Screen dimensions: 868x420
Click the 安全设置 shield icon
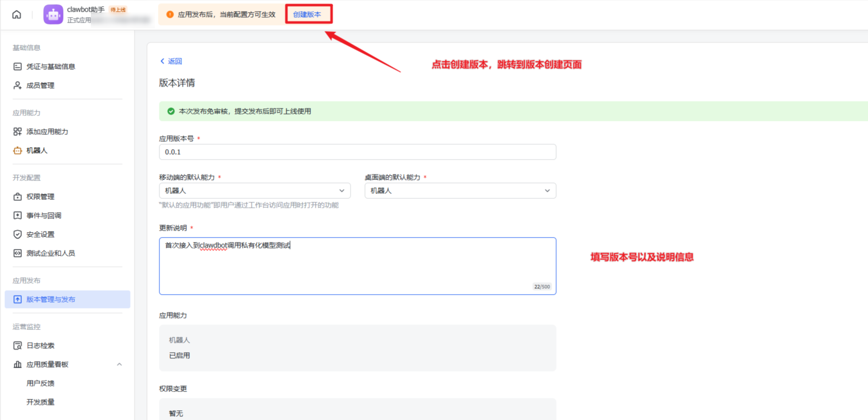[x=17, y=234]
